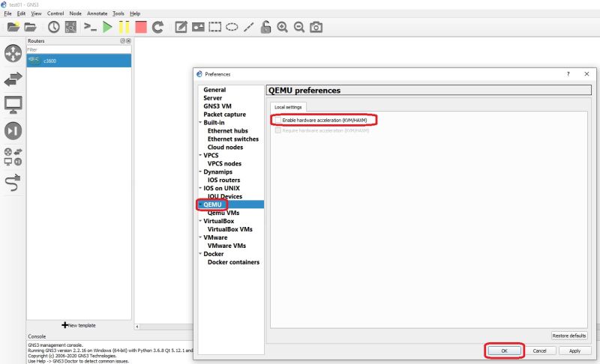
Task: Stop all nodes with red square icon
Action: pos(141,27)
